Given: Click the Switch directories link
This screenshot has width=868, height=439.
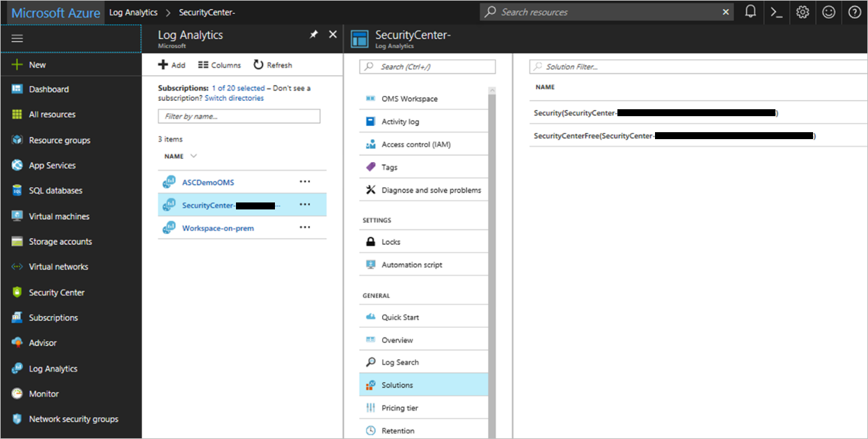Looking at the screenshot, I should (x=234, y=98).
